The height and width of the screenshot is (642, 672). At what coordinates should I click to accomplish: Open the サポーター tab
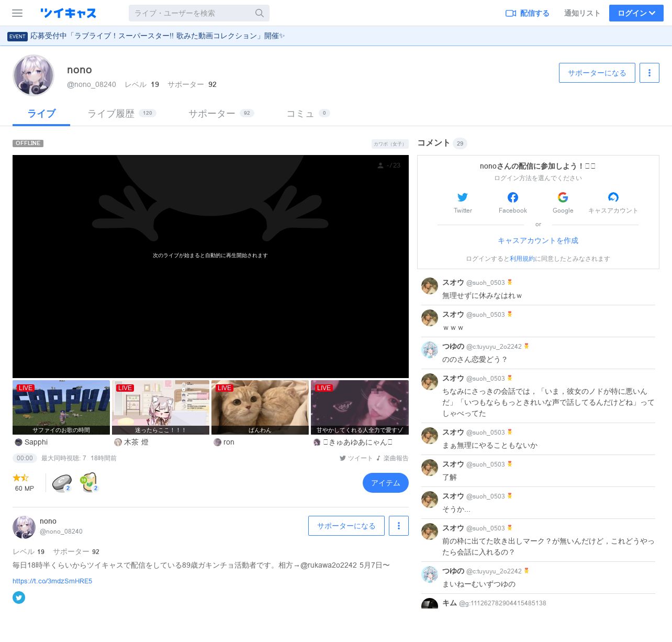point(221,114)
